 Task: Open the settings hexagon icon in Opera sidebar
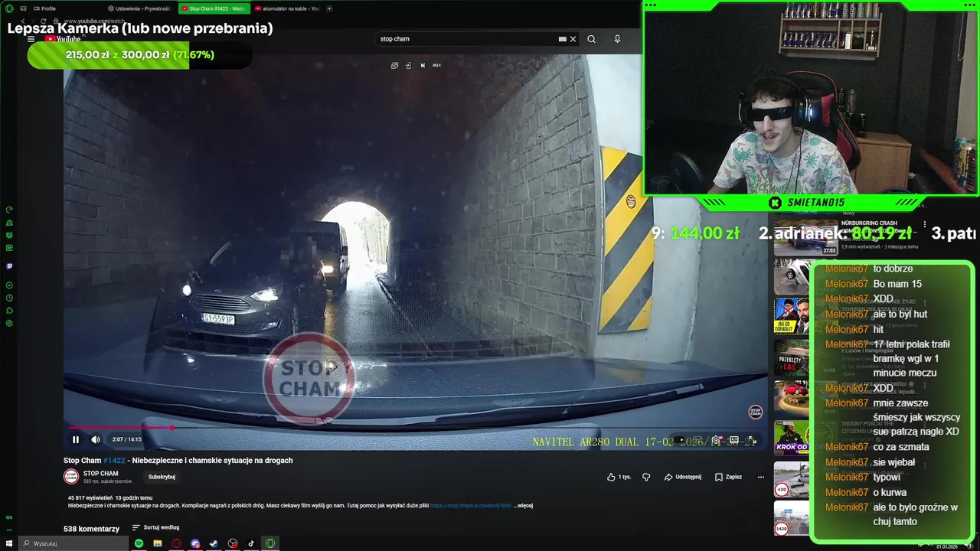tap(9, 323)
